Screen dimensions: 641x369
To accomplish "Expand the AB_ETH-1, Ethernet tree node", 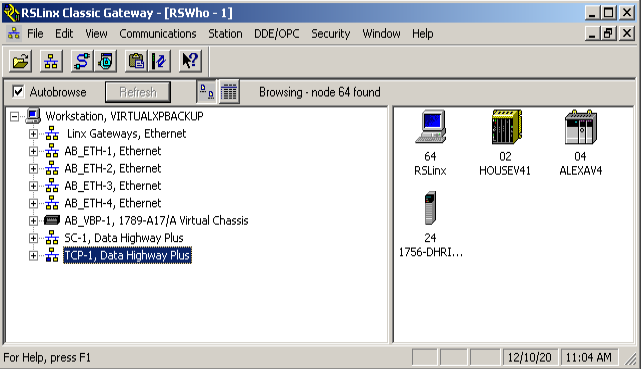I will (33, 151).
